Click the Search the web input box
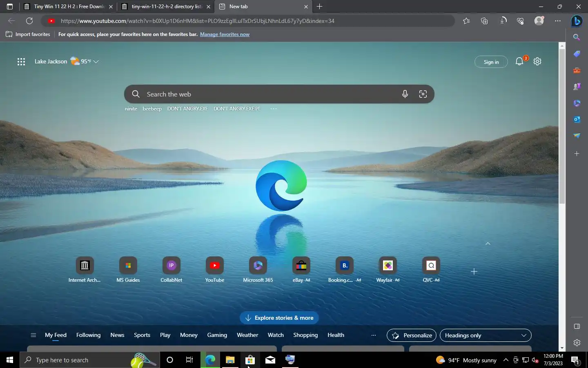 (279, 94)
